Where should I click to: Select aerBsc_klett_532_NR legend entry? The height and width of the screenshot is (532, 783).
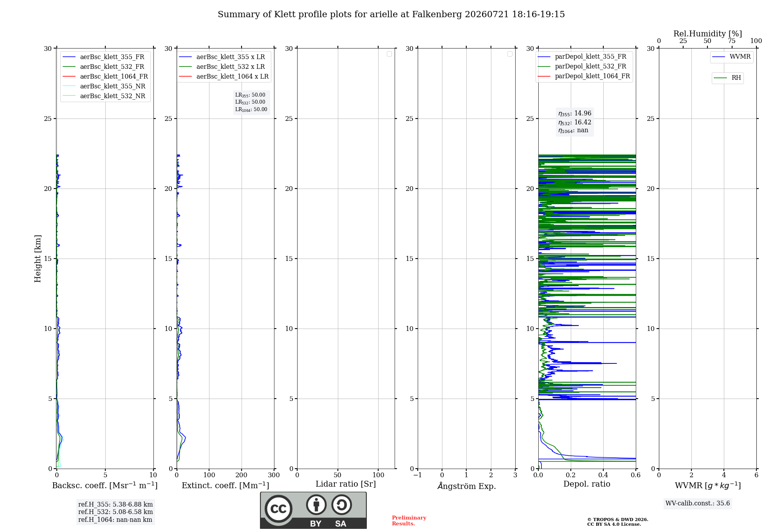tap(104, 96)
